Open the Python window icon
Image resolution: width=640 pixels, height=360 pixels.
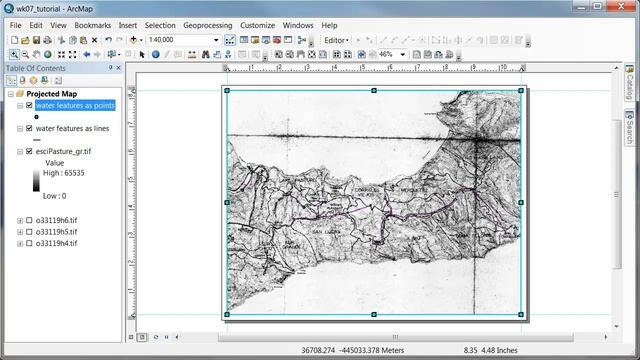[288, 40]
